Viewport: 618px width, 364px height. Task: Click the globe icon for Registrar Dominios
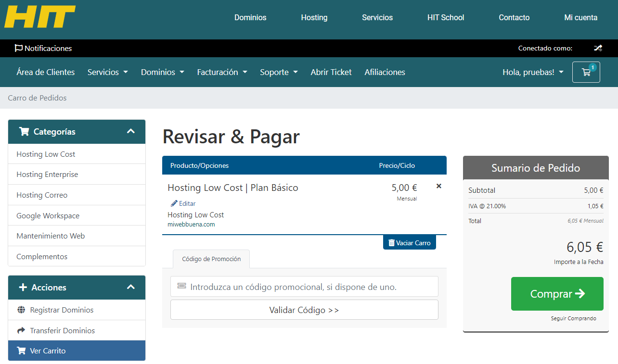[x=21, y=310]
